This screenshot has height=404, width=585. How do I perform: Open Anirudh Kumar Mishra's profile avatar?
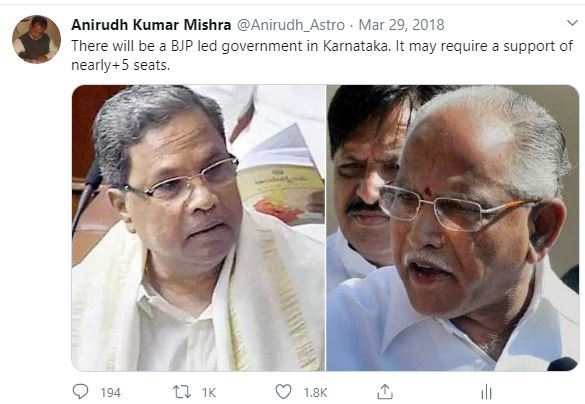point(36,39)
